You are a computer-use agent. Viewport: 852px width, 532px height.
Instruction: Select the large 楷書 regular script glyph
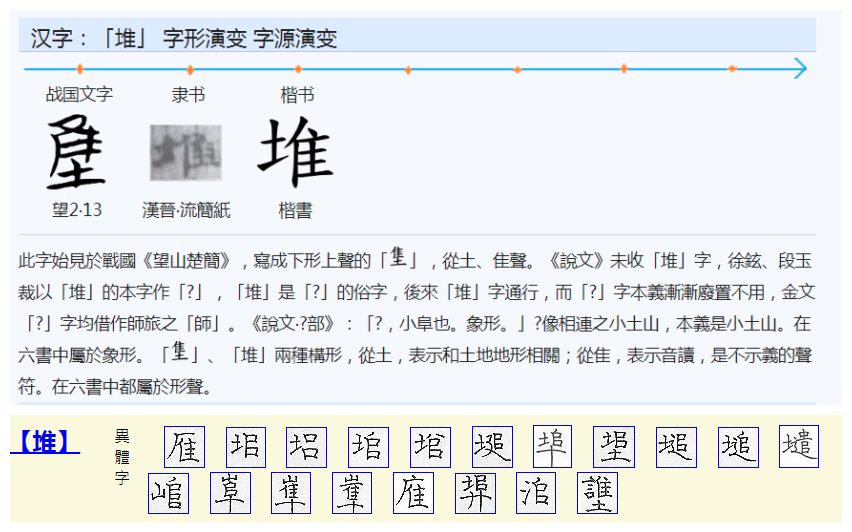(295, 152)
